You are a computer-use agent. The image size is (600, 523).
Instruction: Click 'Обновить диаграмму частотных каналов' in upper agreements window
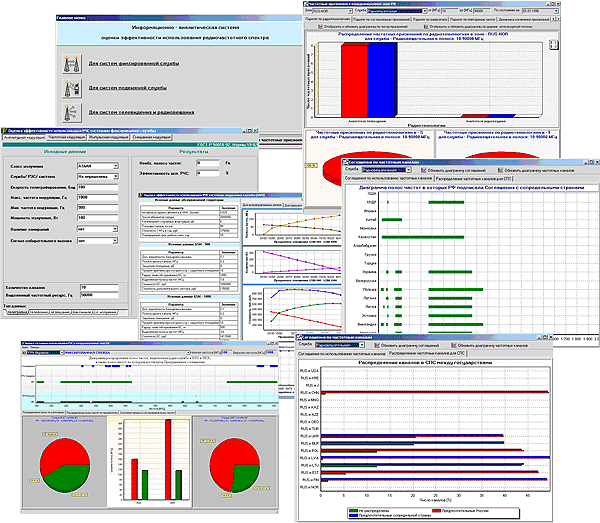click(x=536, y=170)
